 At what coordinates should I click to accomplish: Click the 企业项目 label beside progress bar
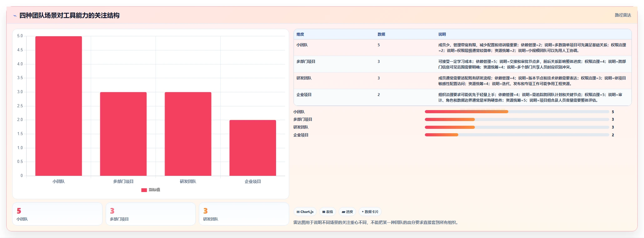[301, 135]
